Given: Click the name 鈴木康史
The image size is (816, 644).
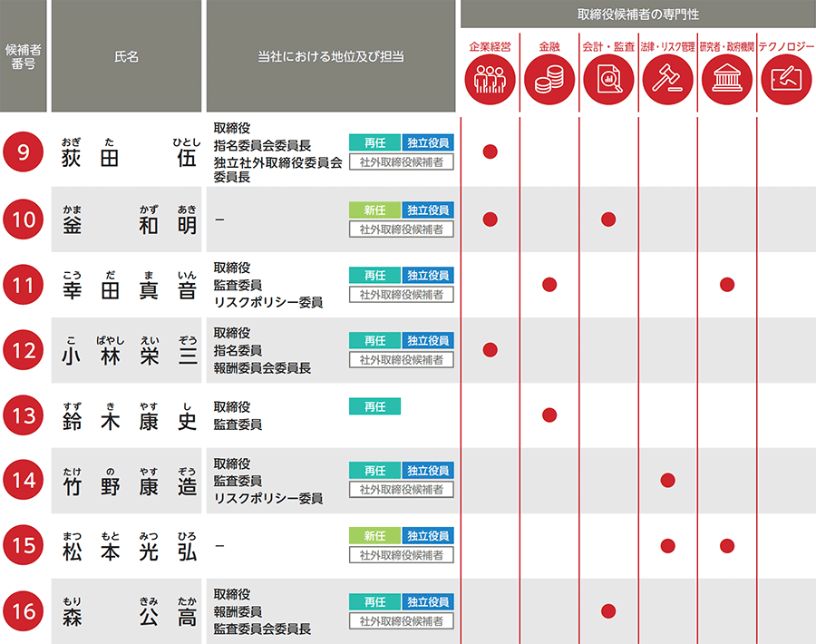Looking at the screenshot, I should [130, 421].
